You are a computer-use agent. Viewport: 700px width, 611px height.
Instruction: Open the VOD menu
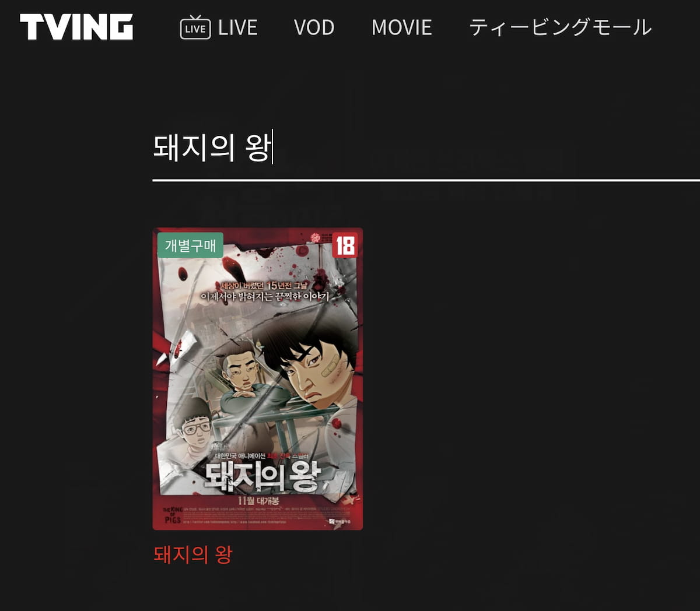coord(314,27)
